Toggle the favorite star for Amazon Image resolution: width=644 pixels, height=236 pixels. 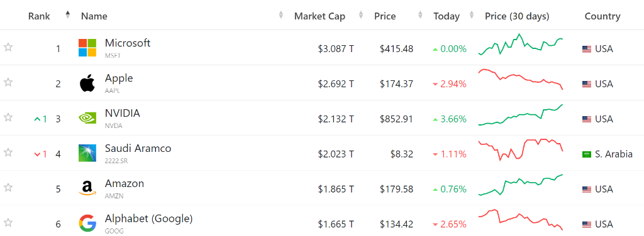[x=8, y=188]
